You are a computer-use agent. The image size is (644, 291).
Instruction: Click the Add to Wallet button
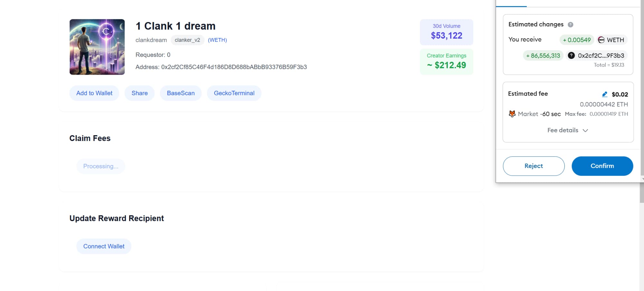coord(94,93)
